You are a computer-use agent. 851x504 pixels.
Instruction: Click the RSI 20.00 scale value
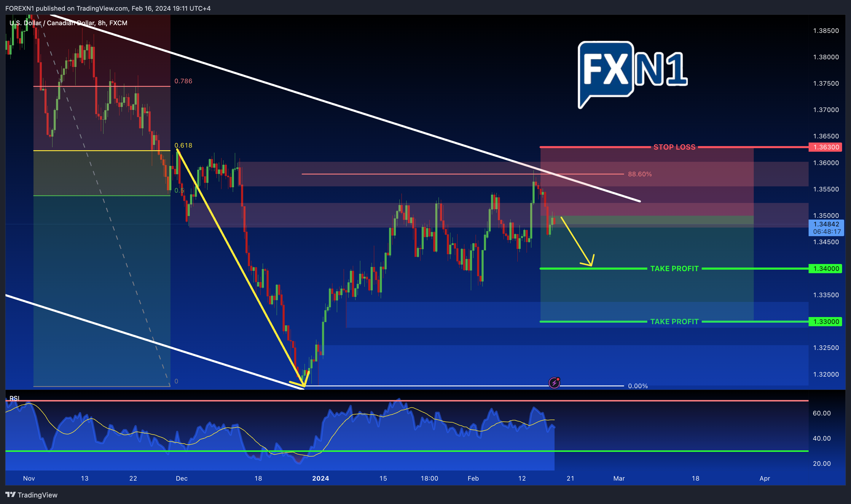click(x=822, y=463)
